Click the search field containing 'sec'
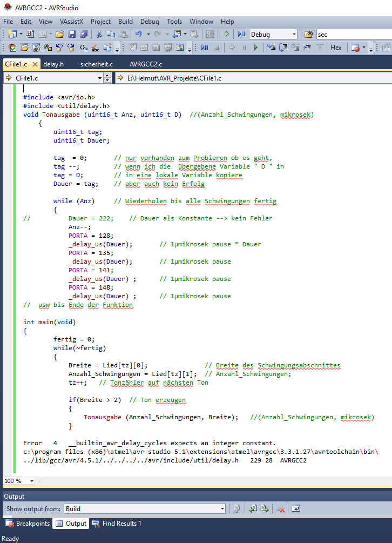 tap(351, 34)
